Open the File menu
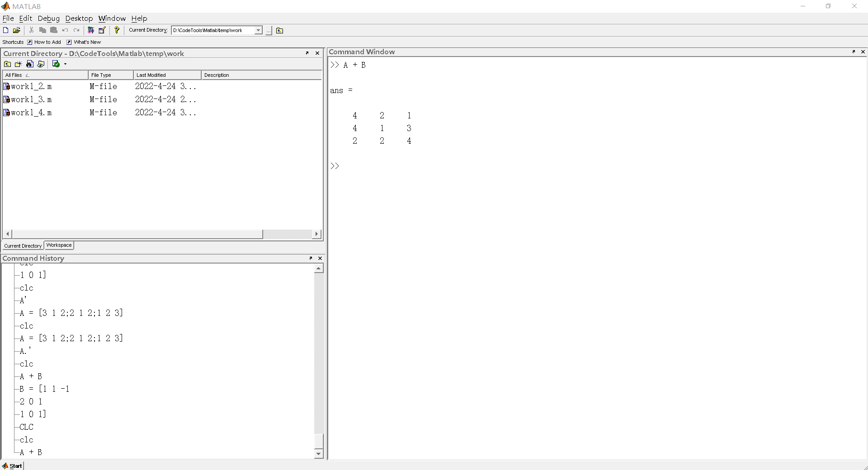Viewport: 868px width, 470px height. click(8, 19)
